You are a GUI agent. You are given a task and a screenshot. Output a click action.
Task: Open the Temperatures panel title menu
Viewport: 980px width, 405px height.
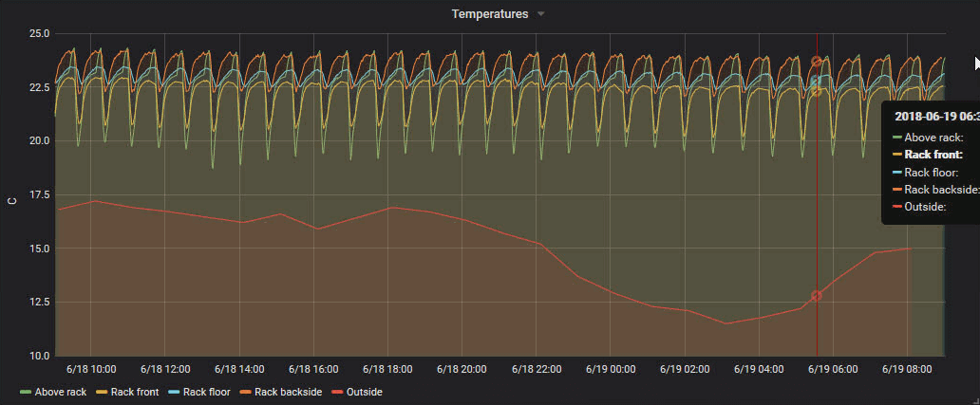click(491, 14)
